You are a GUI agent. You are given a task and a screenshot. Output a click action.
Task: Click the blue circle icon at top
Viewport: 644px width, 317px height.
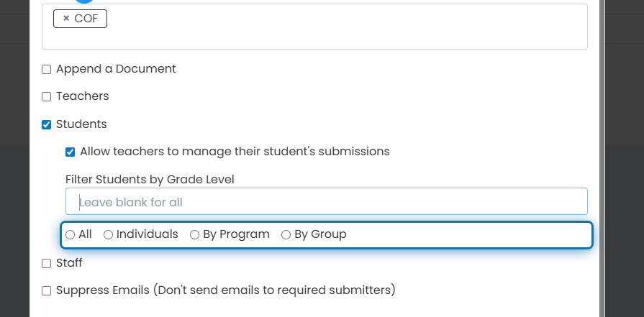point(83,1)
